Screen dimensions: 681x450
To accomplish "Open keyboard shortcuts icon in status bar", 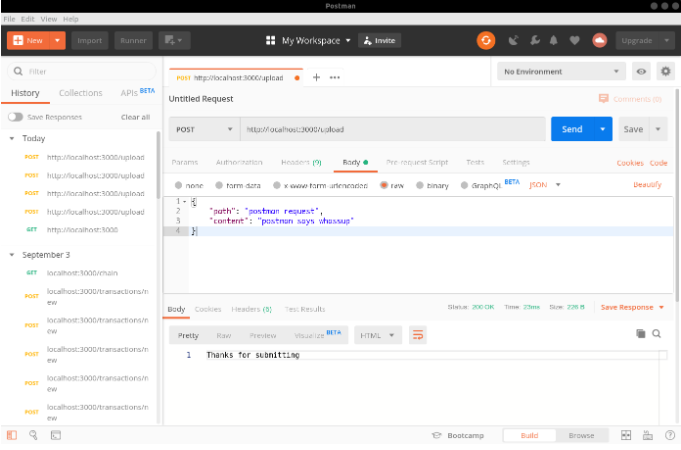I will pos(648,435).
